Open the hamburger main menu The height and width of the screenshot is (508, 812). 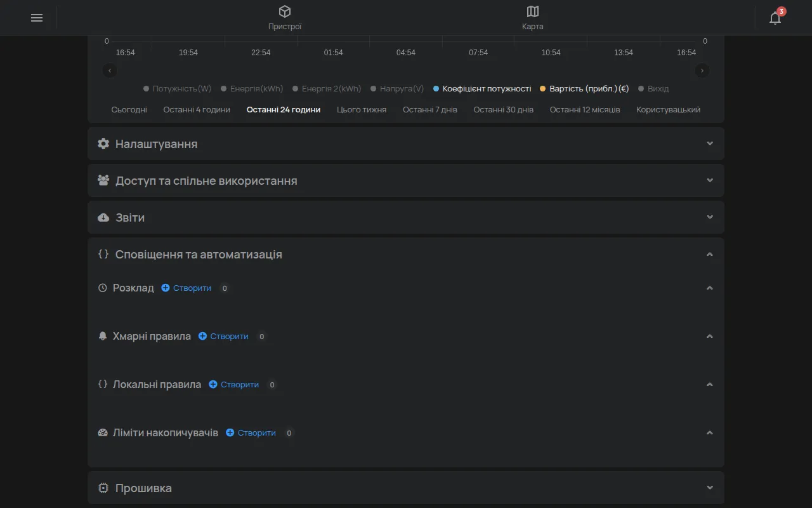[x=37, y=18]
